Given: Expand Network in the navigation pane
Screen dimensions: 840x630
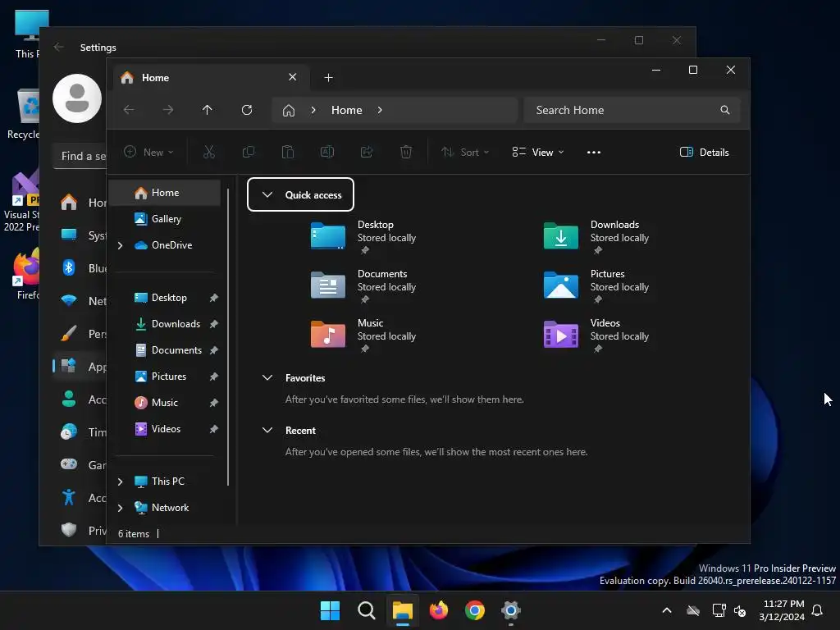Looking at the screenshot, I should tap(120, 508).
